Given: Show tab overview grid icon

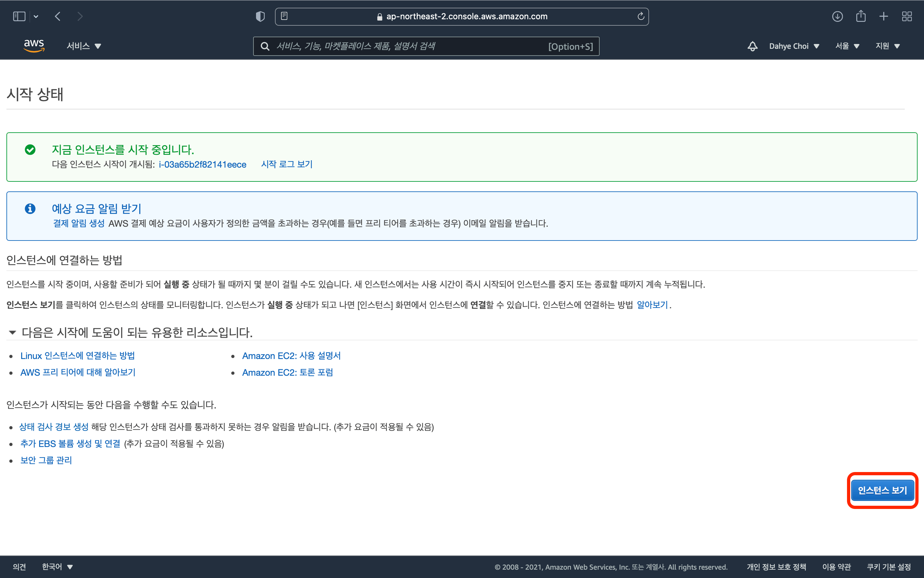Looking at the screenshot, I should (907, 16).
